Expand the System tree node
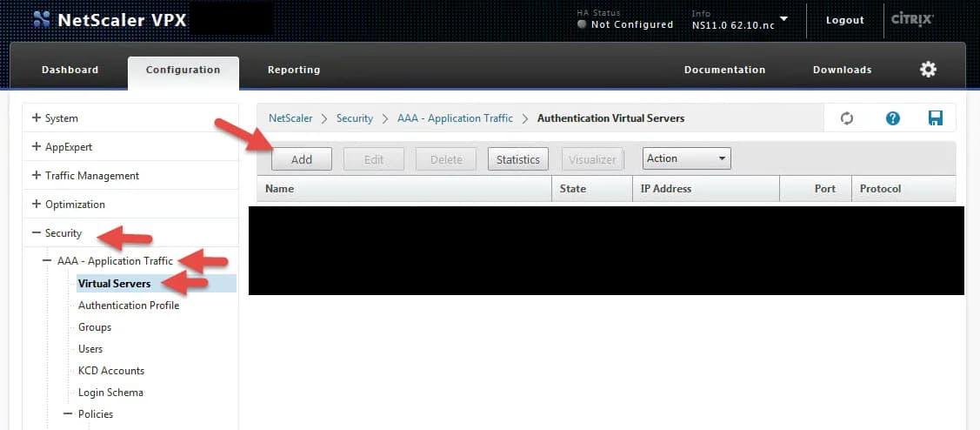Image resolution: width=980 pixels, height=430 pixels. (37, 118)
